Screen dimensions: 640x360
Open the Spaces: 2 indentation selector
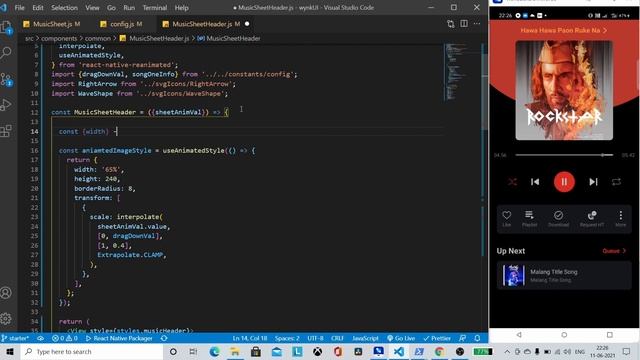[287, 338]
